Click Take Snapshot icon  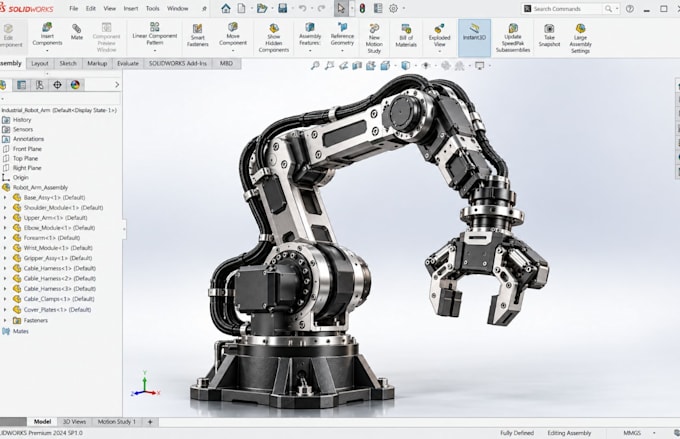549,36
